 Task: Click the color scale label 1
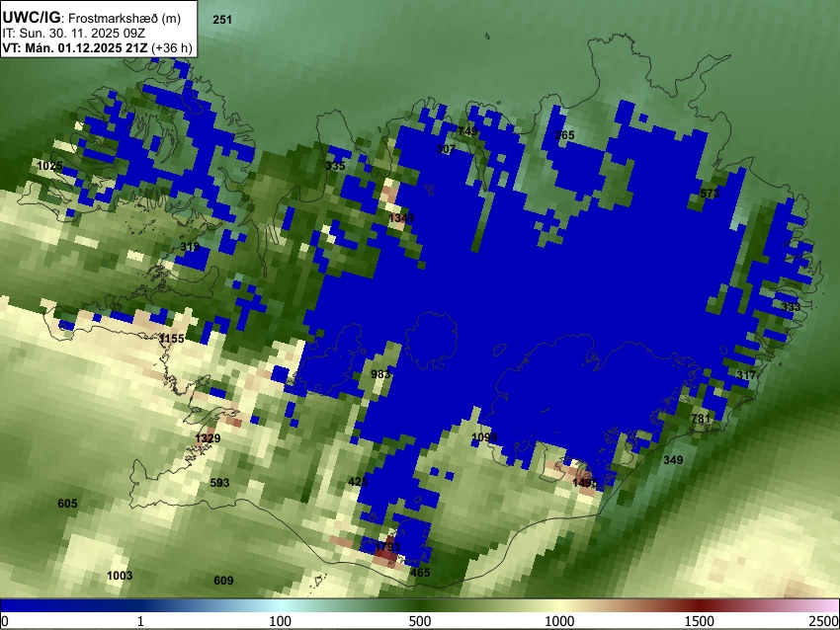click(x=140, y=621)
